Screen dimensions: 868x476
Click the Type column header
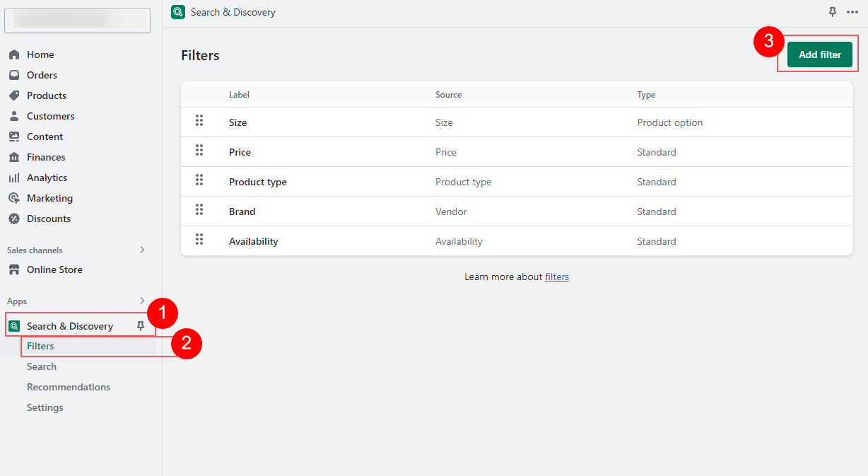646,95
